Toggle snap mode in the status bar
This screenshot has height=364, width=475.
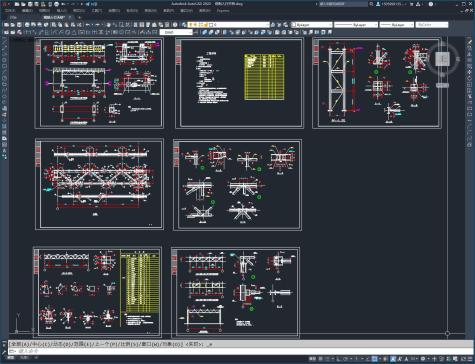click(x=328, y=359)
